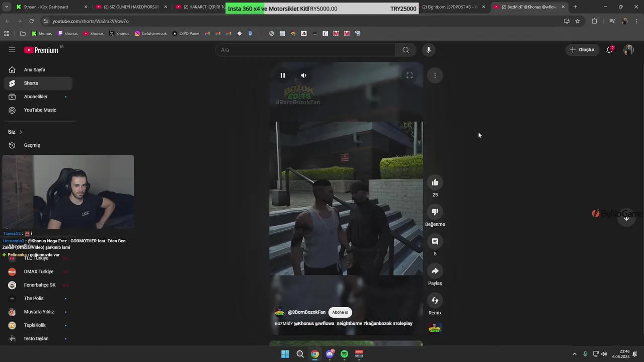The width and height of the screenshot is (644, 362).
Task: Switch to Eightborn LSPDPOST #3 tab
Action: pyautogui.click(x=452, y=7)
